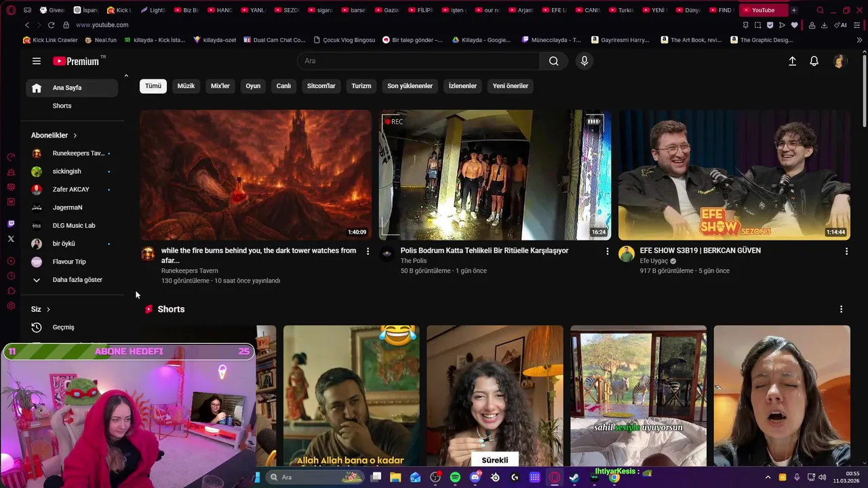Open sickingish subscription channel
The height and width of the screenshot is (488, 868).
[72, 171]
